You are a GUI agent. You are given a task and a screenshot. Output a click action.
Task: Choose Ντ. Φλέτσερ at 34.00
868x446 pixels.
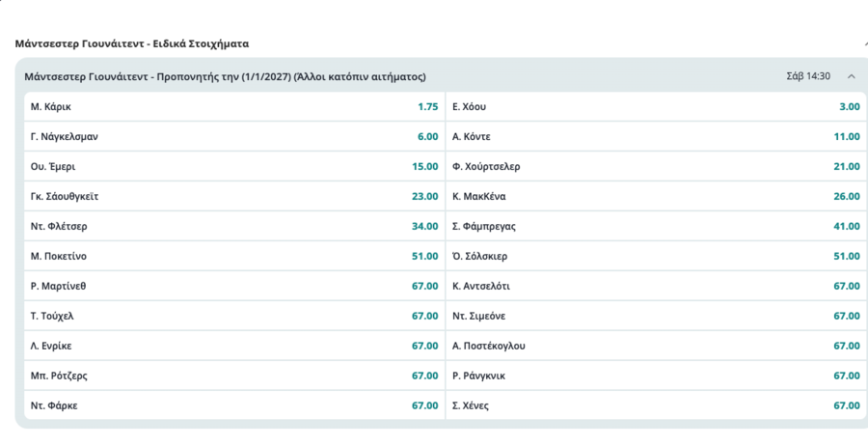[234, 226]
